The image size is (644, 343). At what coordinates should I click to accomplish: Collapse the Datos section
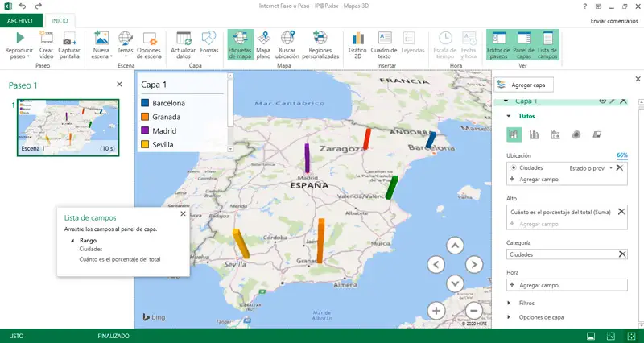click(x=509, y=116)
